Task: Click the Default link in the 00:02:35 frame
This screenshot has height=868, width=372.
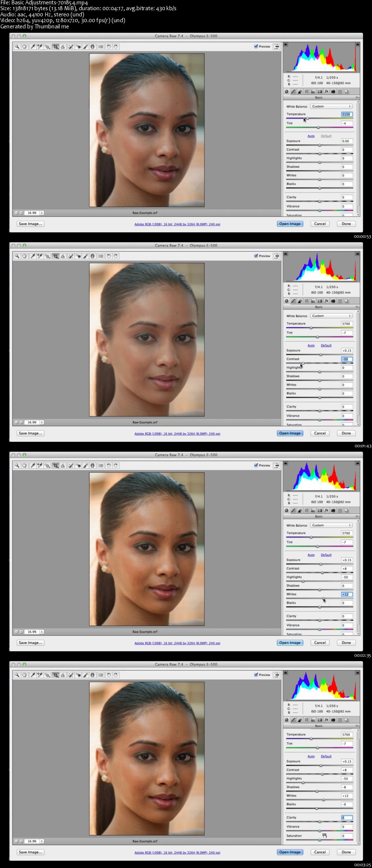Action: [326, 555]
